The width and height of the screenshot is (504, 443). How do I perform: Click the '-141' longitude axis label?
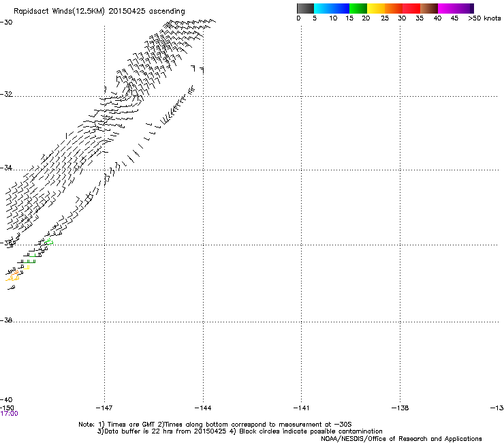[x=302, y=408]
